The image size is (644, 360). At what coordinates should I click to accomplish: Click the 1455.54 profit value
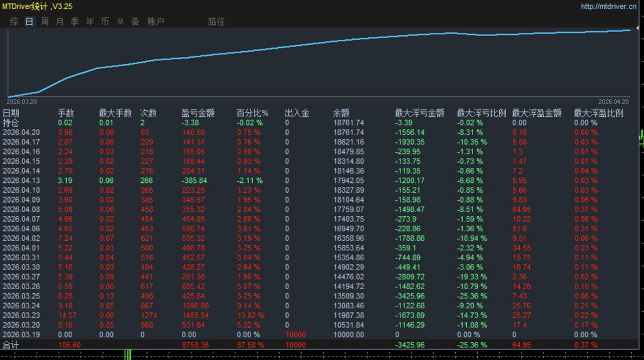pos(195,316)
